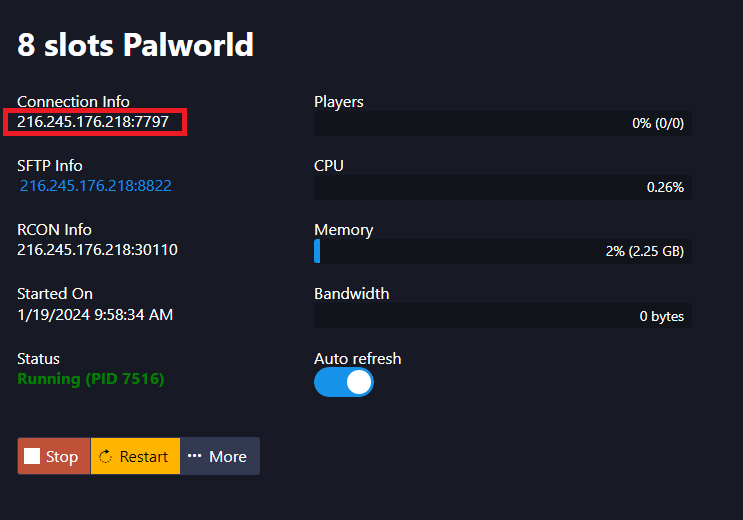Open the More actions menu
The width and height of the screenshot is (743, 520).
point(220,456)
